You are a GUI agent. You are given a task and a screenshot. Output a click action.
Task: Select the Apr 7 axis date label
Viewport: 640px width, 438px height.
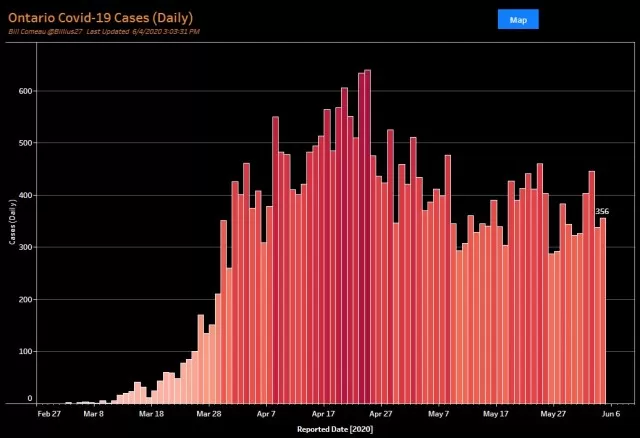pyautogui.click(x=266, y=414)
